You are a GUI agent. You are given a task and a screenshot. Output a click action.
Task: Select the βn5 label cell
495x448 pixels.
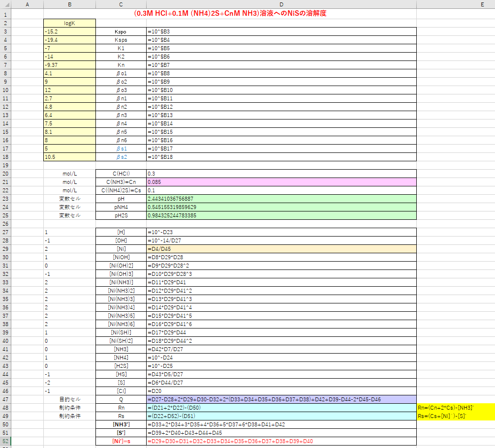click(121, 132)
